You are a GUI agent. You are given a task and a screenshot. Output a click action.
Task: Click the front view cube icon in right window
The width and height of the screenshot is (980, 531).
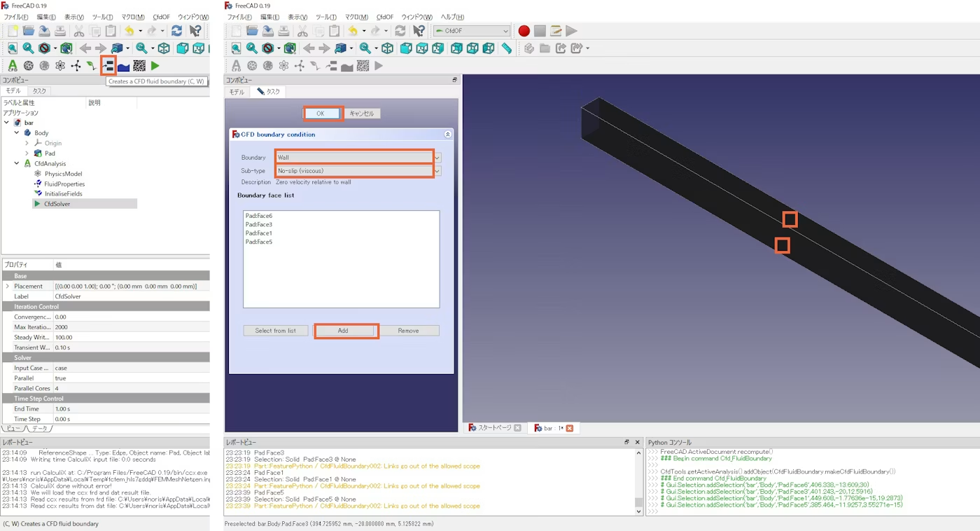(x=406, y=48)
